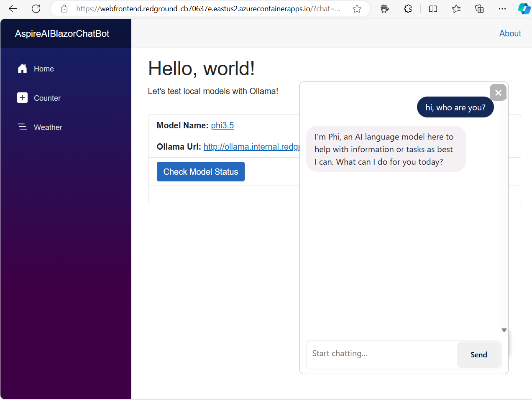Click the Home house icon
Viewport: 532px width, 400px height.
coord(22,69)
